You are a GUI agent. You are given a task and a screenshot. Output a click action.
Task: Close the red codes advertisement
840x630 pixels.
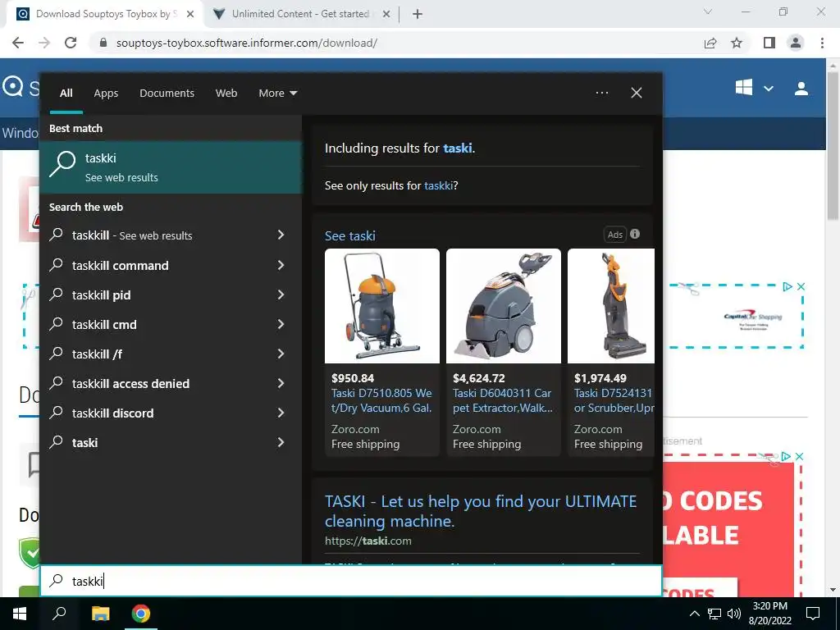coord(799,456)
